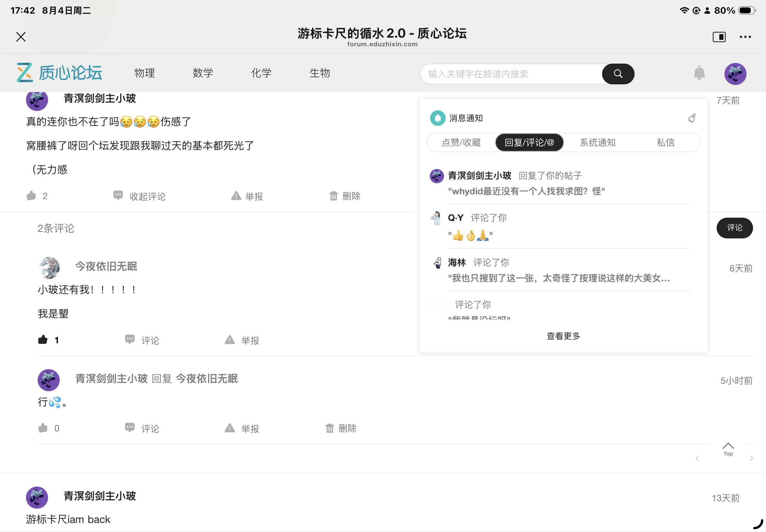Open 今夜依旧无眠's avatar
Viewport: 766px width, 532px height.
point(49,268)
